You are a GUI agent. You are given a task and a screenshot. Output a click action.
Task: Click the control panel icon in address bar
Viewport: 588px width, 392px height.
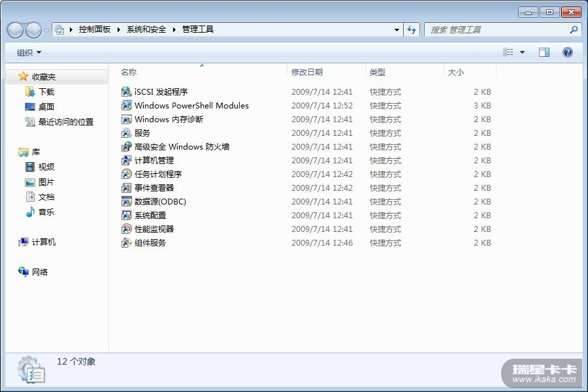coord(59,29)
